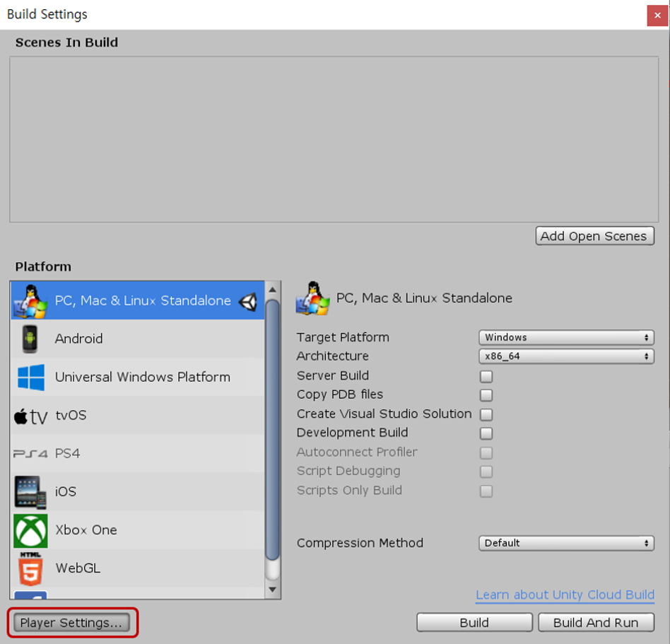Click the Apple tv icon for tvOS
This screenshot has height=644, width=670.
coord(30,416)
